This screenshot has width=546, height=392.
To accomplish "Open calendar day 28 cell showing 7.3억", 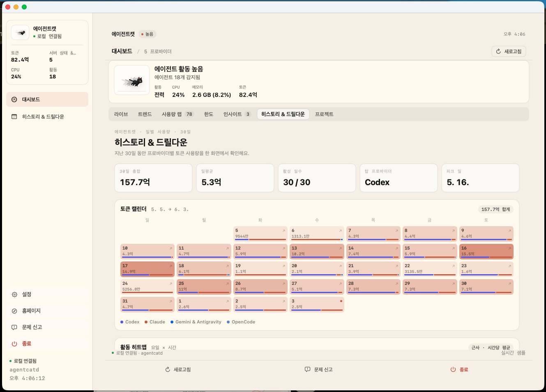I will tap(373, 287).
